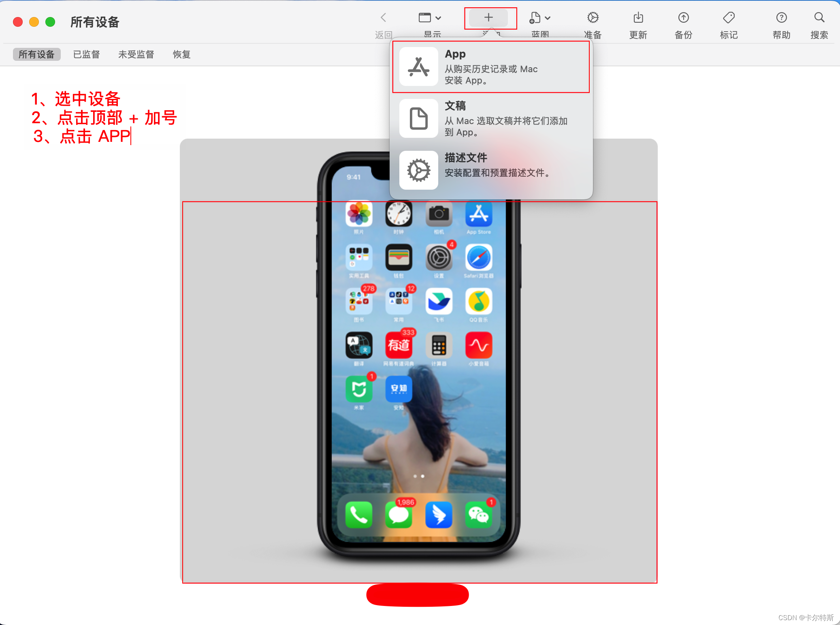Click the + 加号 add button
Screen dimensions: 840x625
coord(488,18)
